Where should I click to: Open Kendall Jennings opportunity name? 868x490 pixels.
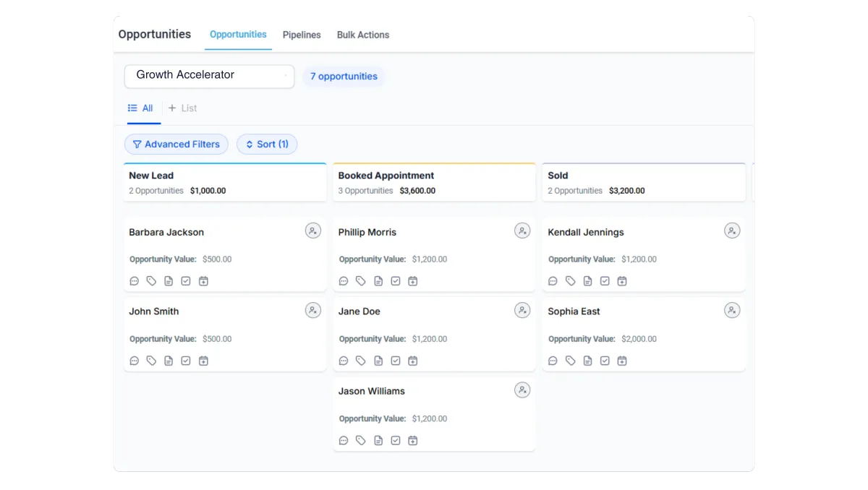pyautogui.click(x=586, y=232)
